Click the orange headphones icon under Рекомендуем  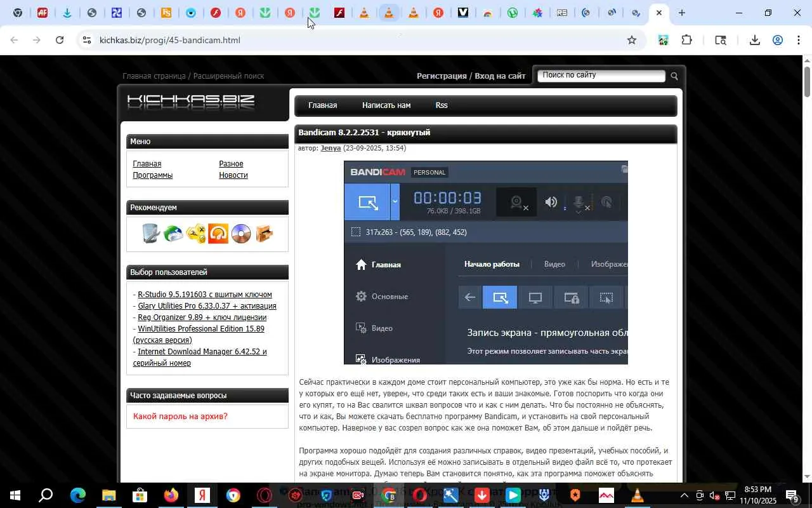(218, 234)
